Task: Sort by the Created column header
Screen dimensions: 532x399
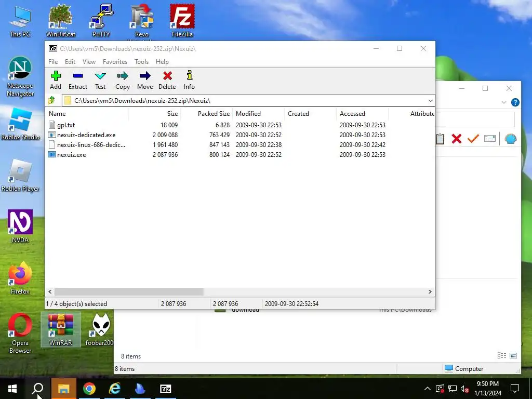Action: [x=311, y=114]
